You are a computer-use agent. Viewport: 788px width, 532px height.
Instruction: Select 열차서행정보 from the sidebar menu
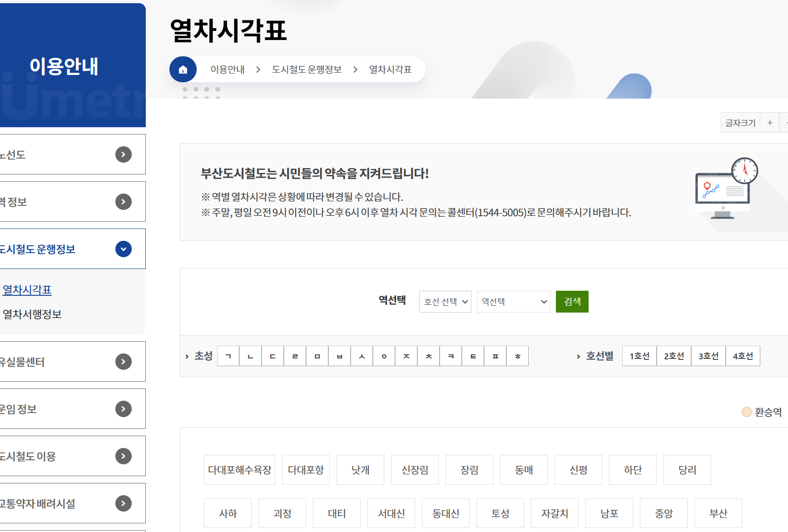[x=32, y=313]
